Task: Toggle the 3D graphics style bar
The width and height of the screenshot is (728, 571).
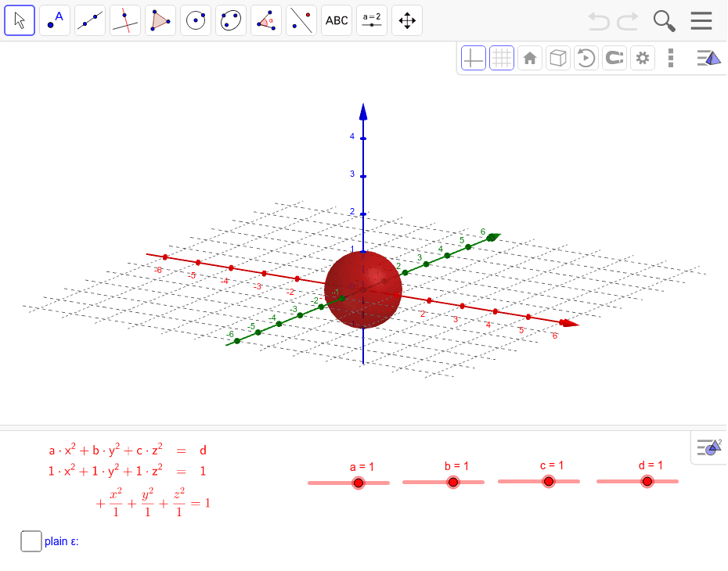Action: (708, 58)
